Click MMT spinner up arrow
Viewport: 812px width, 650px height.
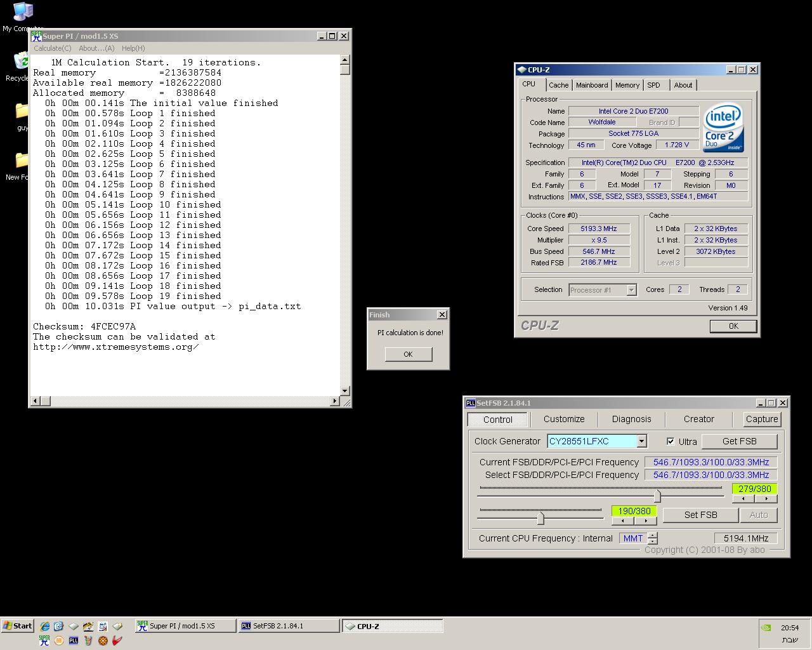[x=652, y=536]
